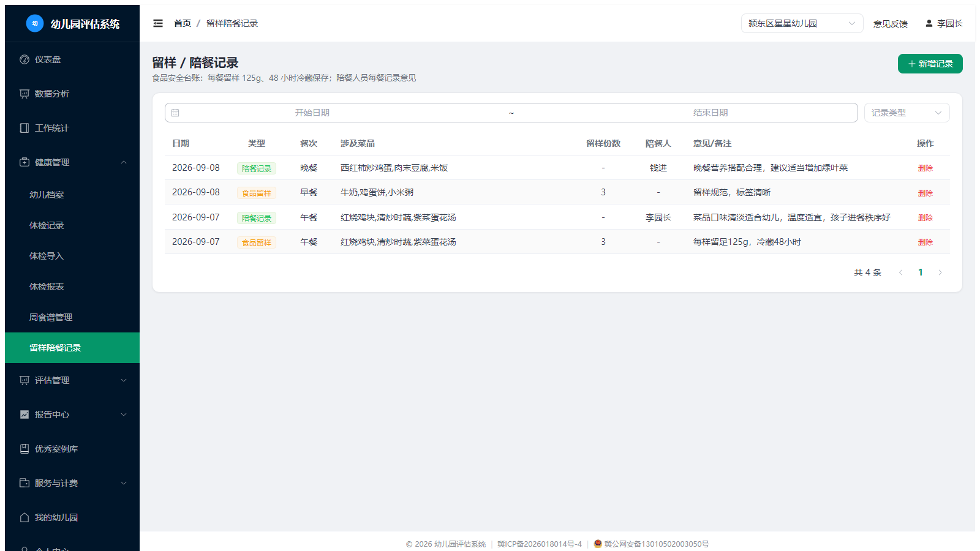Click the 我的幼儿园 home icon
Screen dimensions: 980x551
pyautogui.click(x=24, y=517)
